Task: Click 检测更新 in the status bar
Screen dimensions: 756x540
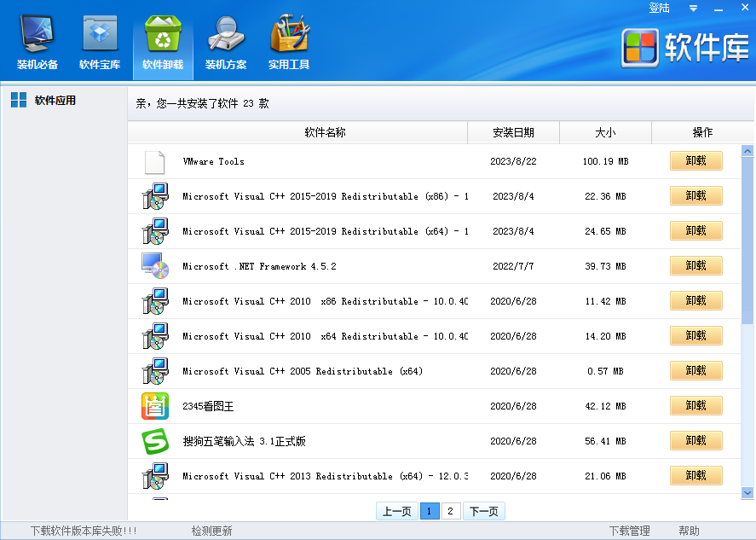Action: point(211,531)
